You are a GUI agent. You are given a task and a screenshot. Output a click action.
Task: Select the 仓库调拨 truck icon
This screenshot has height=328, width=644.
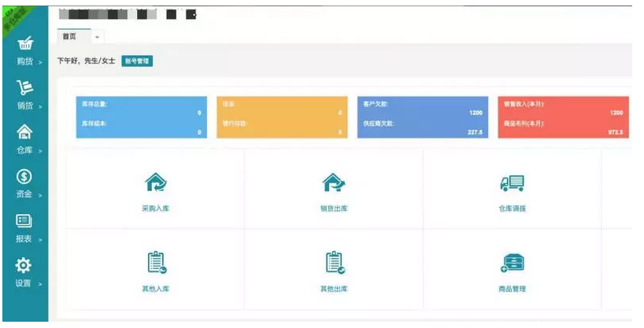pos(512,183)
